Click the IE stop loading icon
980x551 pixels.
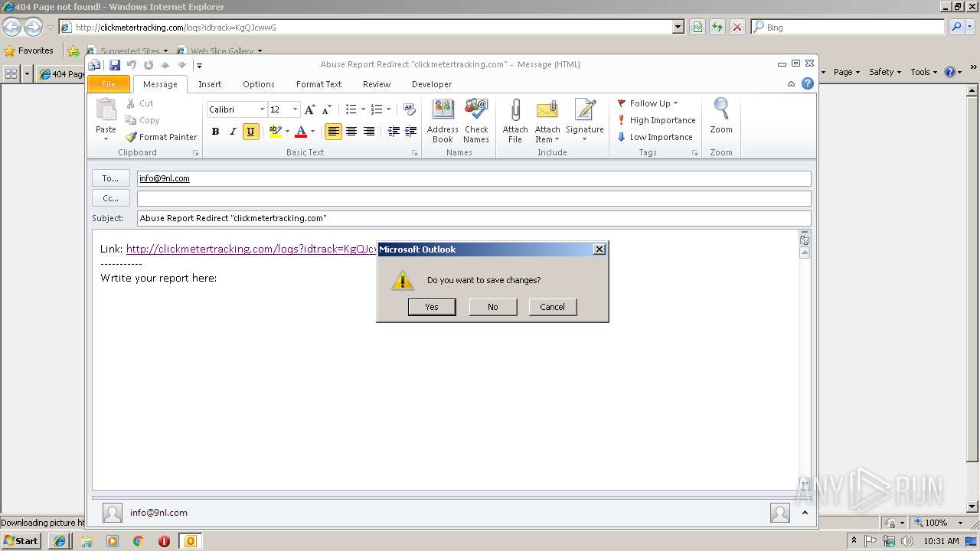click(x=737, y=27)
